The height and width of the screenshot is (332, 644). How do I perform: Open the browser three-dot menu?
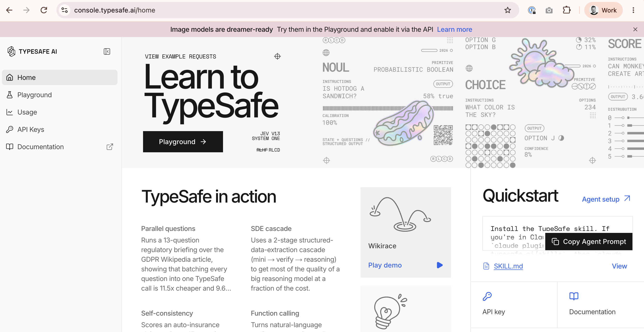(x=633, y=10)
